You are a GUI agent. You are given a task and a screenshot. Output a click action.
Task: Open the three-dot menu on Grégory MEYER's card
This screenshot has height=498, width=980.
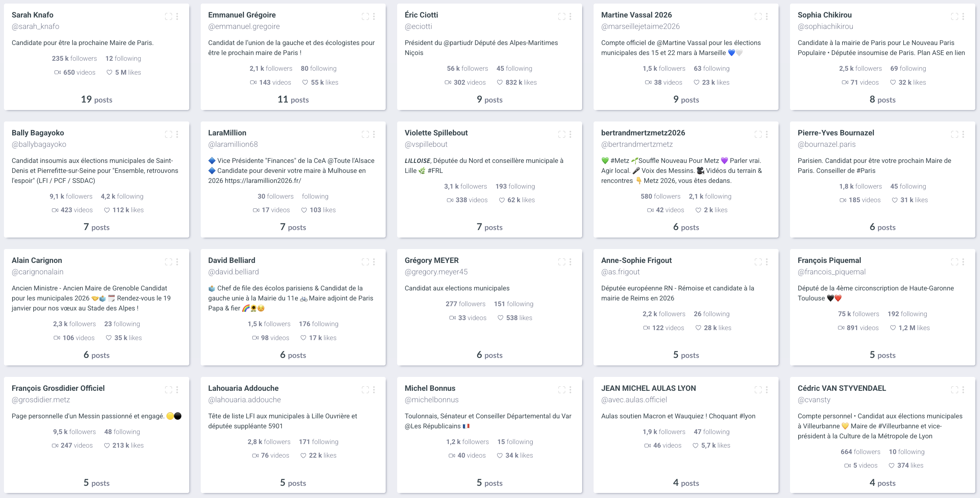pos(570,262)
